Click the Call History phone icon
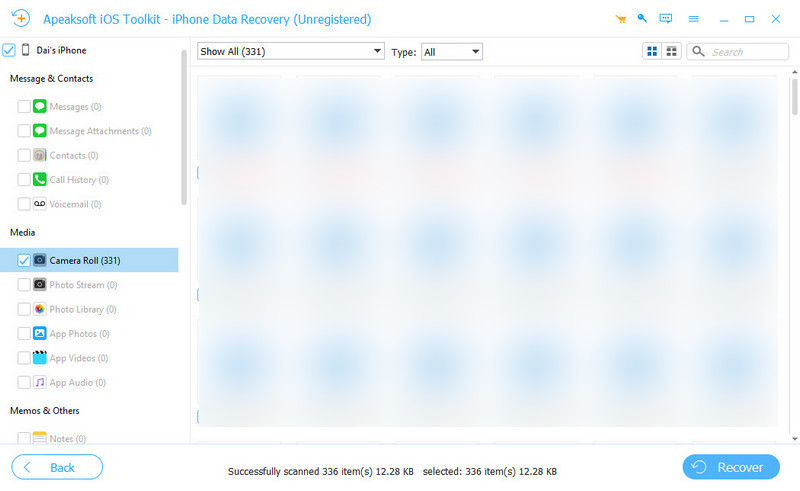The width and height of the screenshot is (800, 491). coord(40,179)
